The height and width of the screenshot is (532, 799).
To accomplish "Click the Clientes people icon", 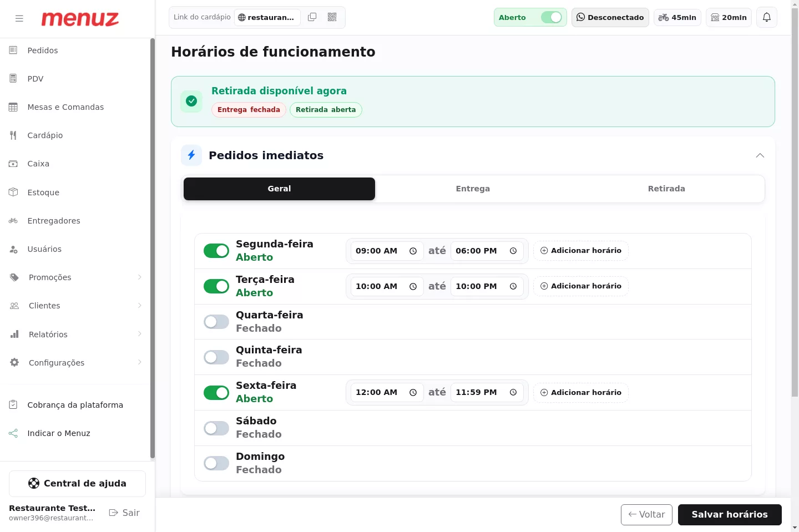I will [14, 306].
